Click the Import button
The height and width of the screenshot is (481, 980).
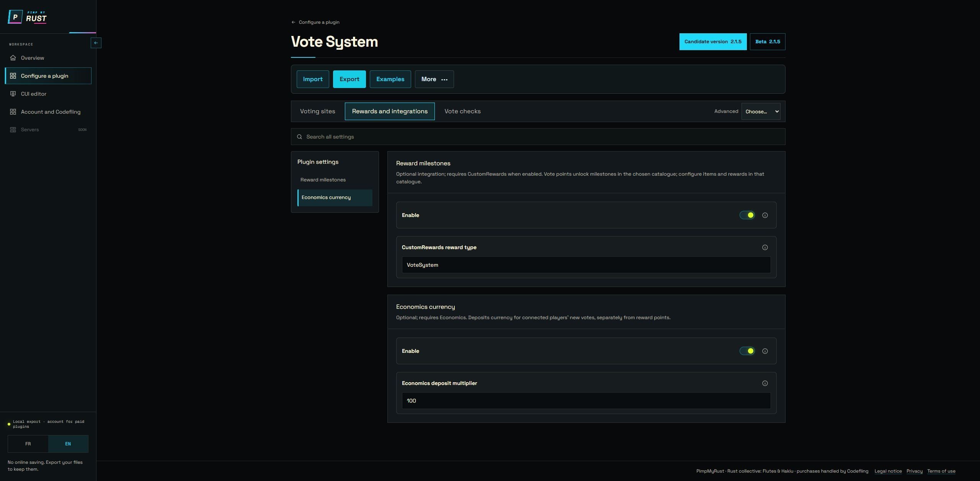point(313,79)
